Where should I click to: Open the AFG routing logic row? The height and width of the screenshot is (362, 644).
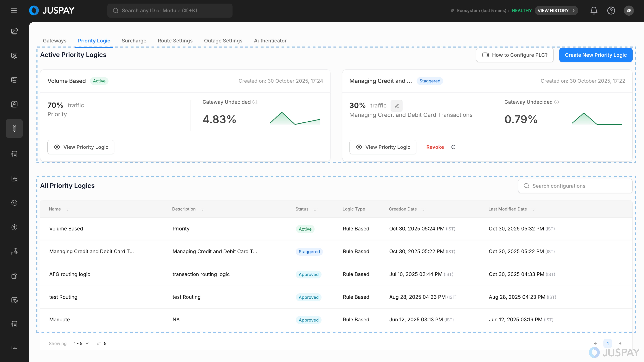(x=70, y=274)
